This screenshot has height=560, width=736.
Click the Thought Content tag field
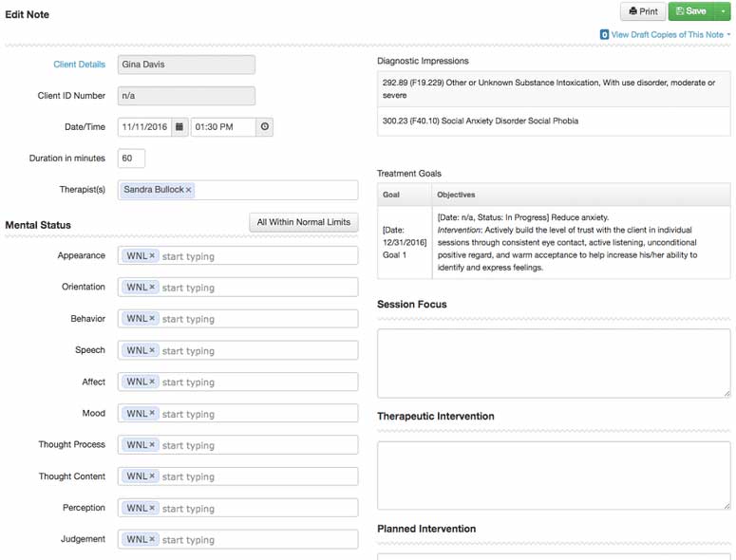pos(256,476)
